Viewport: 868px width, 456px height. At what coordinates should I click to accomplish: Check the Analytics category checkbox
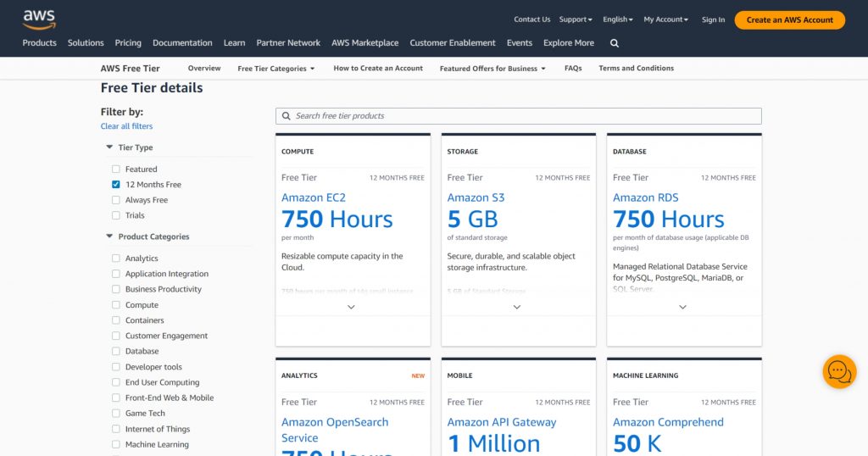pos(115,259)
